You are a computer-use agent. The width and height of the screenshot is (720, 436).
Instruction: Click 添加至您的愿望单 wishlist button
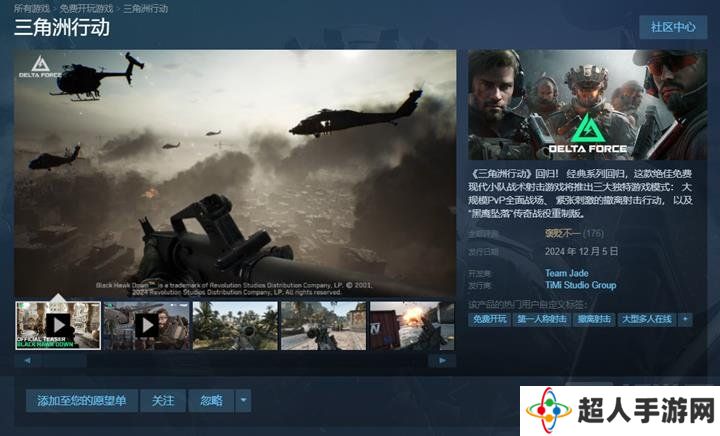click(82, 401)
